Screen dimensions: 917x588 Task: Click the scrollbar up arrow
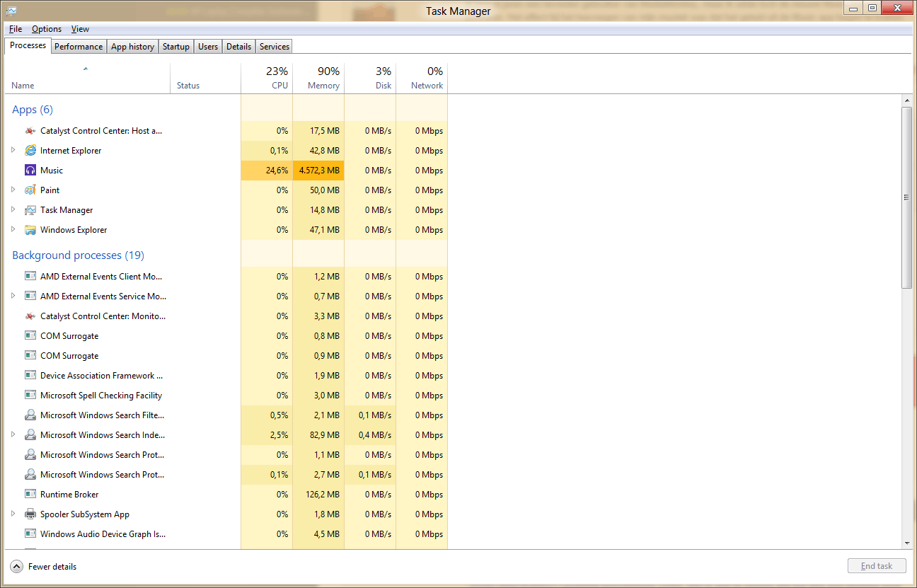point(907,102)
